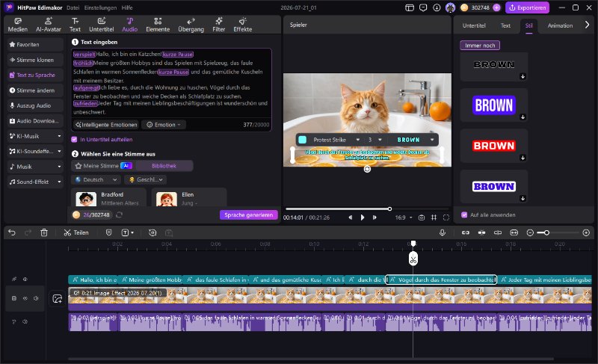598x364 pixels.
Task: Click the zoom in plus icon
Action: click(x=587, y=232)
